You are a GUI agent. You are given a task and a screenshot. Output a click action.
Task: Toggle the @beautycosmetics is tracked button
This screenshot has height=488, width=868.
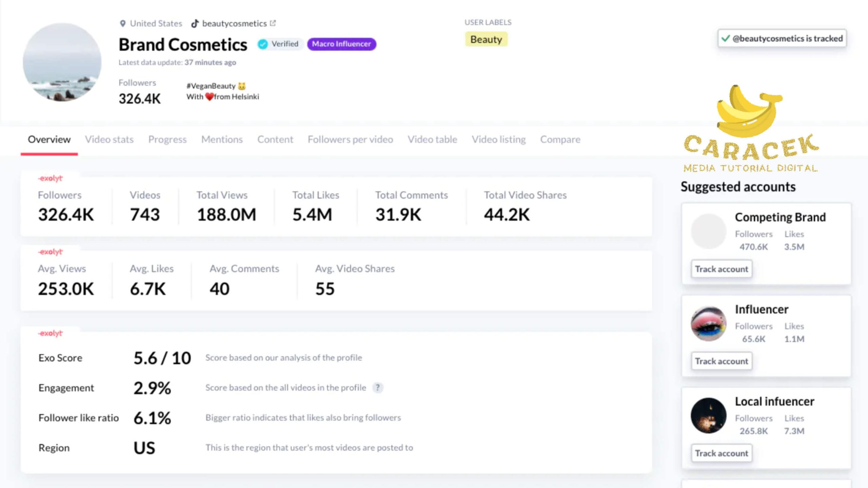point(782,38)
